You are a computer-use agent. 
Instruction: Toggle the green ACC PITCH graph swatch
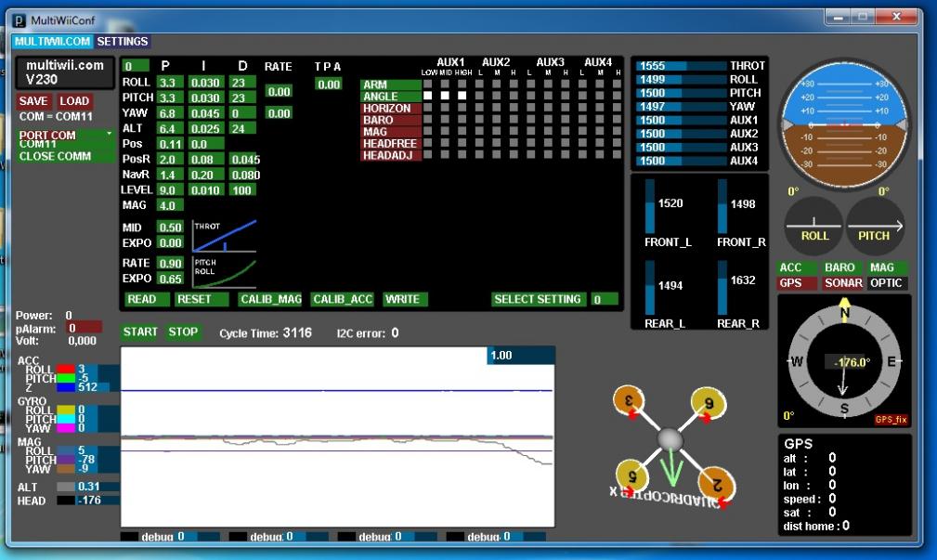[x=65, y=378]
